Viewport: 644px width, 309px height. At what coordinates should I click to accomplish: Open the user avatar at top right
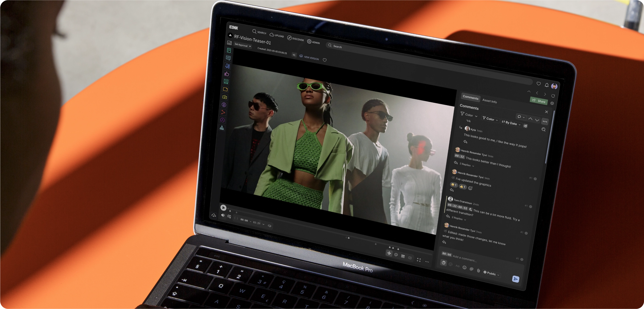pyautogui.click(x=554, y=86)
